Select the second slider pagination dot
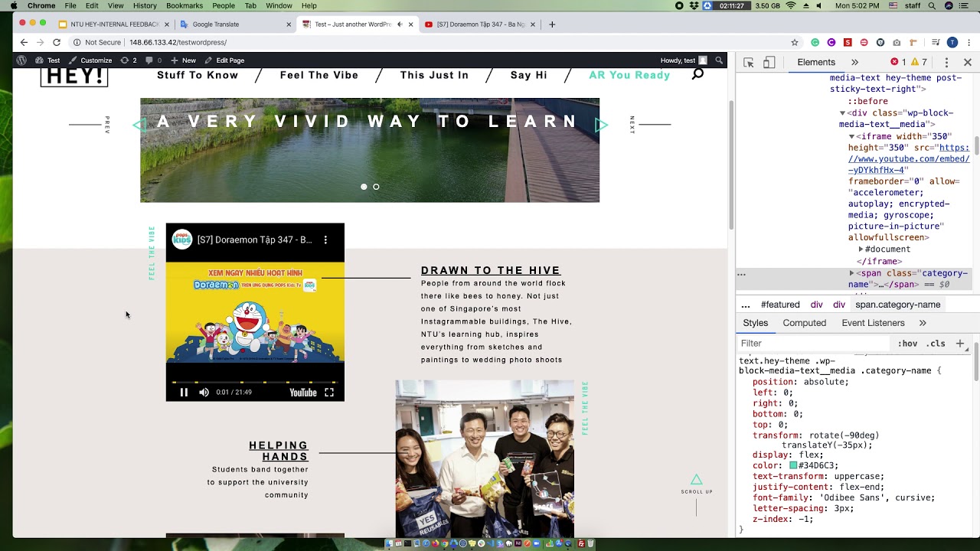 tap(376, 187)
